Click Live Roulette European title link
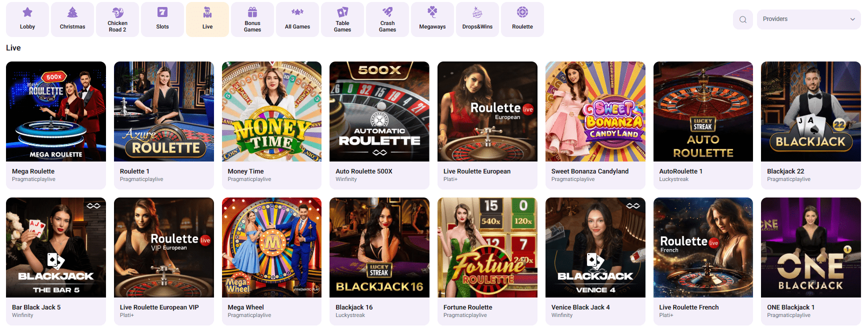Image resolution: width=868 pixels, height=329 pixels. click(x=477, y=171)
